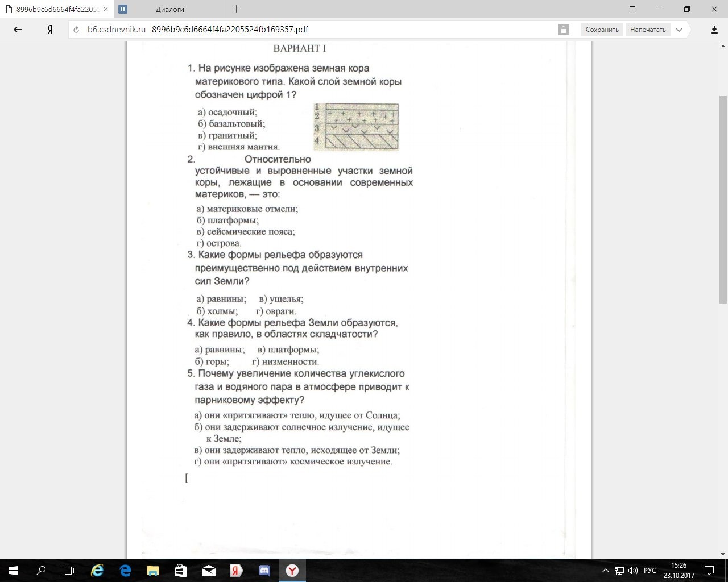Screen dimensions: 728x582
Task: Open Yandex home via the Я icon
Action: point(50,30)
